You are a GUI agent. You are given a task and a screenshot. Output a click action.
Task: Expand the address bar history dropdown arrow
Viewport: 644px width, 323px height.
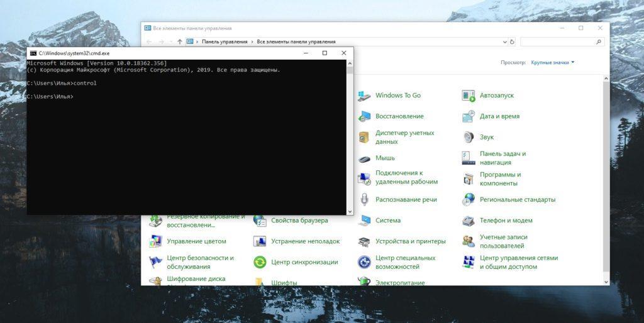pos(504,41)
